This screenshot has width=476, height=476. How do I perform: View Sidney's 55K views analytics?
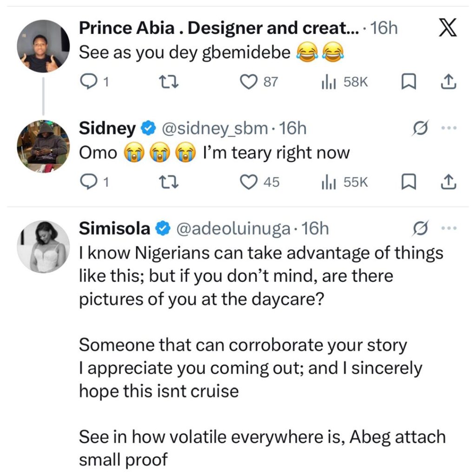pyautogui.click(x=328, y=182)
